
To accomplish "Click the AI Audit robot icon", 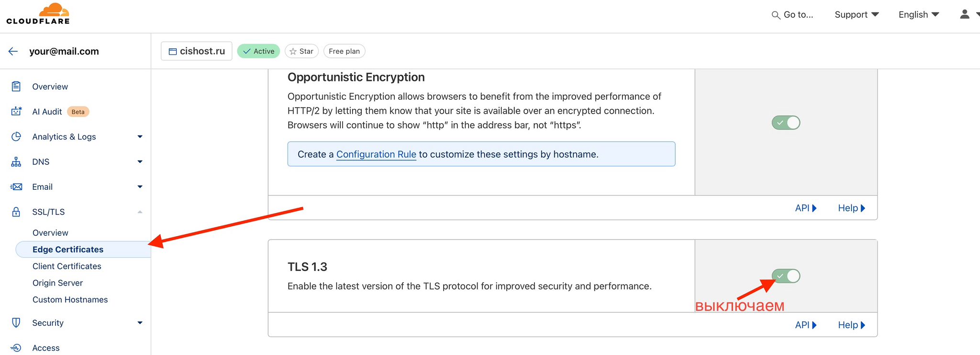I will [16, 112].
